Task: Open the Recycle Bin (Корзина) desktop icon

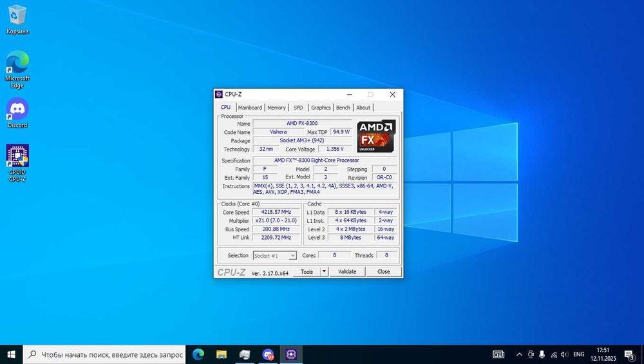Action: click(x=17, y=19)
